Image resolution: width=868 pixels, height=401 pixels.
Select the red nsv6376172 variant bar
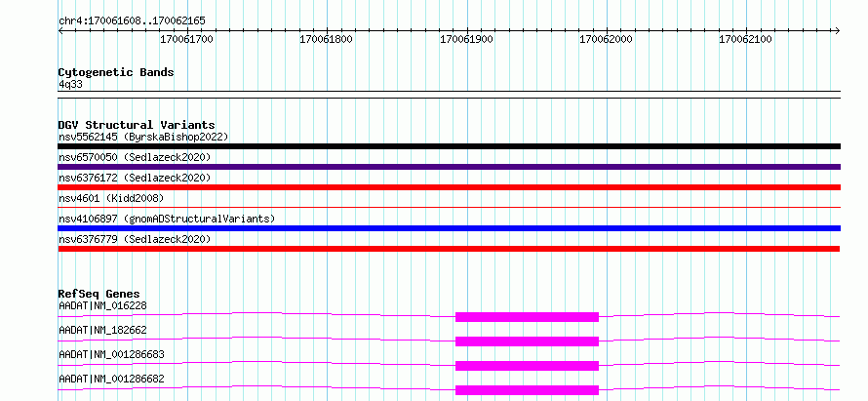pos(449,187)
